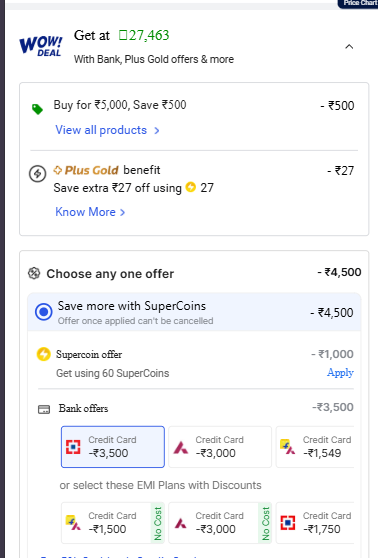Open the View all products link
This screenshot has height=558, width=378.
(101, 130)
